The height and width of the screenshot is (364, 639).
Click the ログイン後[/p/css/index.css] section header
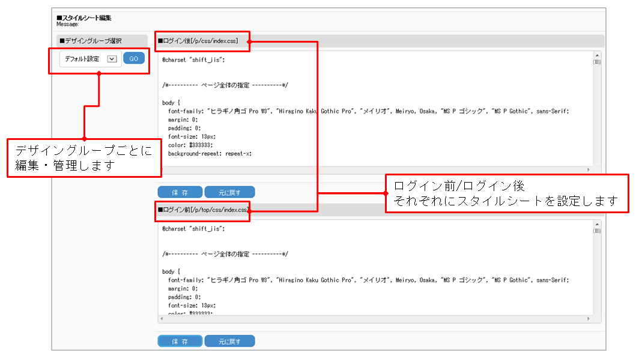tap(199, 41)
